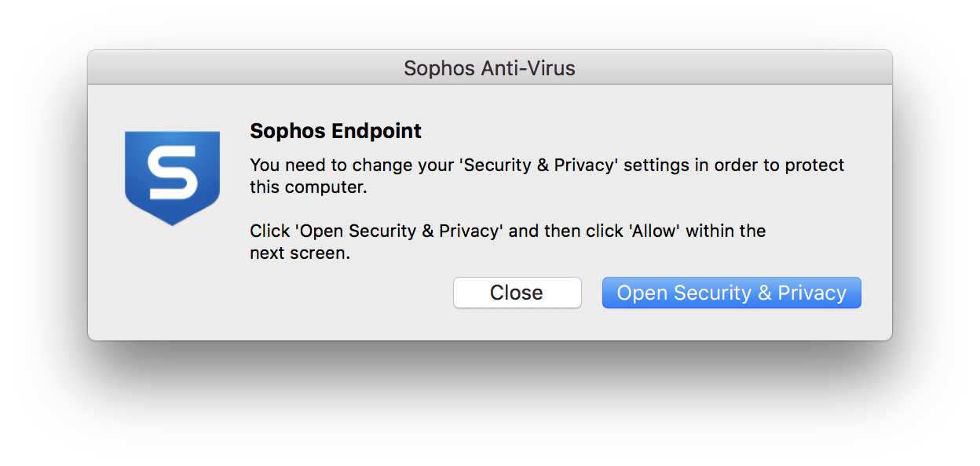Click the white S letter inside shield logo

pos(172,173)
